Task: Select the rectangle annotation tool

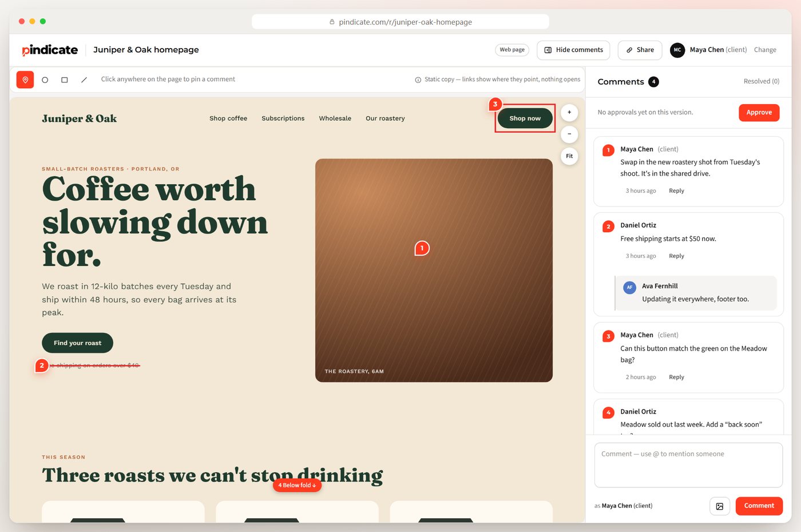Action: point(65,80)
